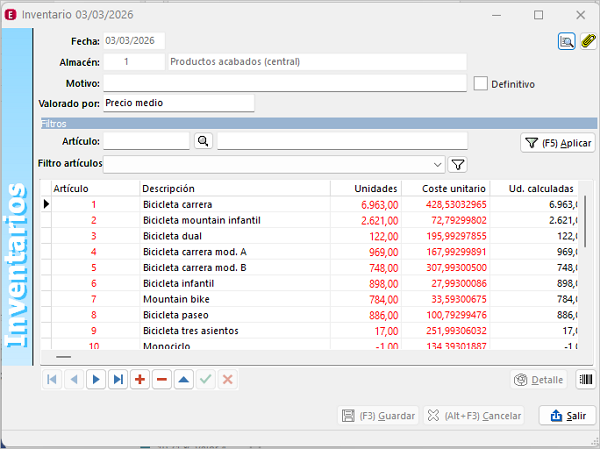
Task: Jump to last record button
Action: pyautogui.click(x=118, y=379)
